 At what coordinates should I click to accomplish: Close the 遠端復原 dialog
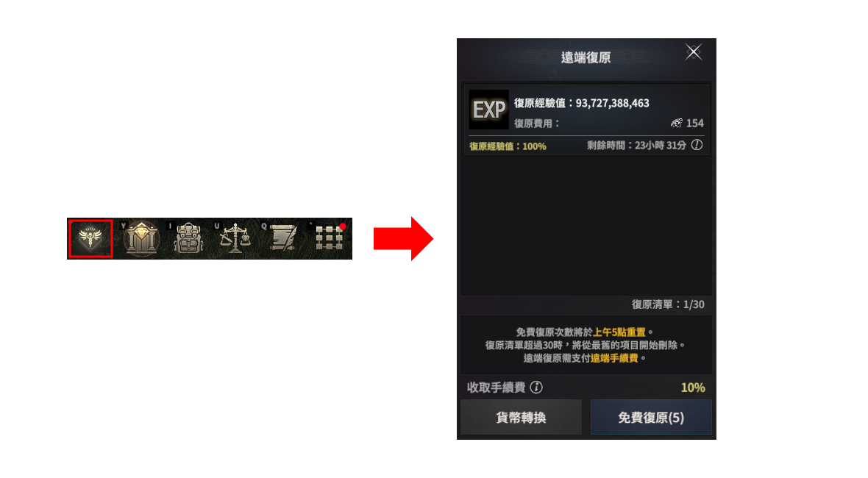coord(694,52)
